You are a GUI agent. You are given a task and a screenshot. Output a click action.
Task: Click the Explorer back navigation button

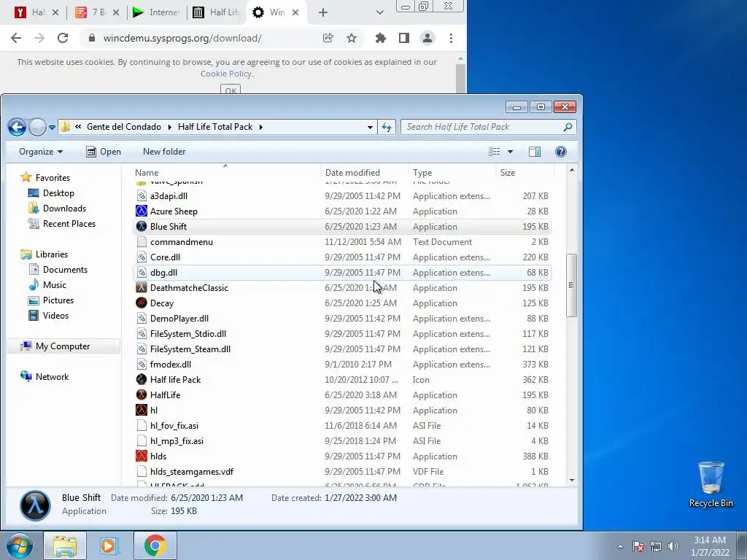(x=18, y=127)
